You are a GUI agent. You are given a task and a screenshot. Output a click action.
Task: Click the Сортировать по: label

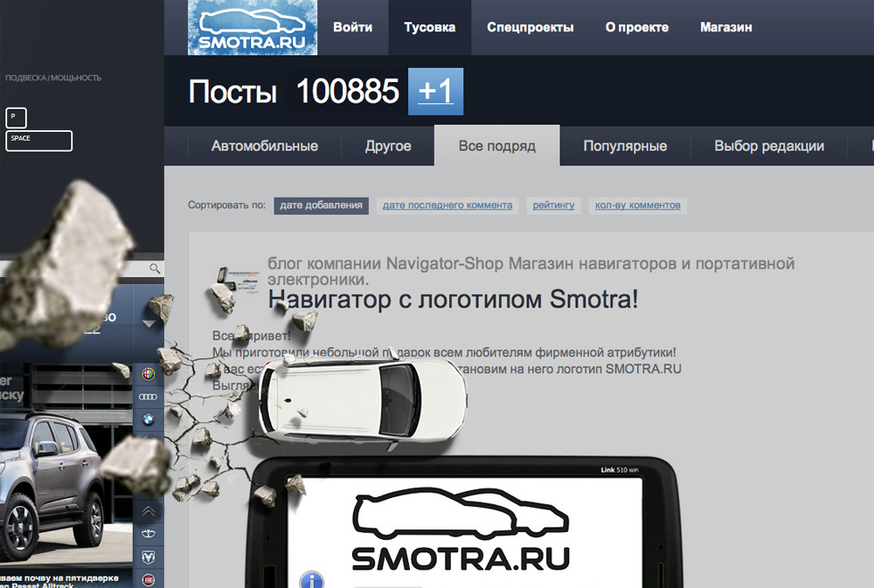tap(227, 205)
